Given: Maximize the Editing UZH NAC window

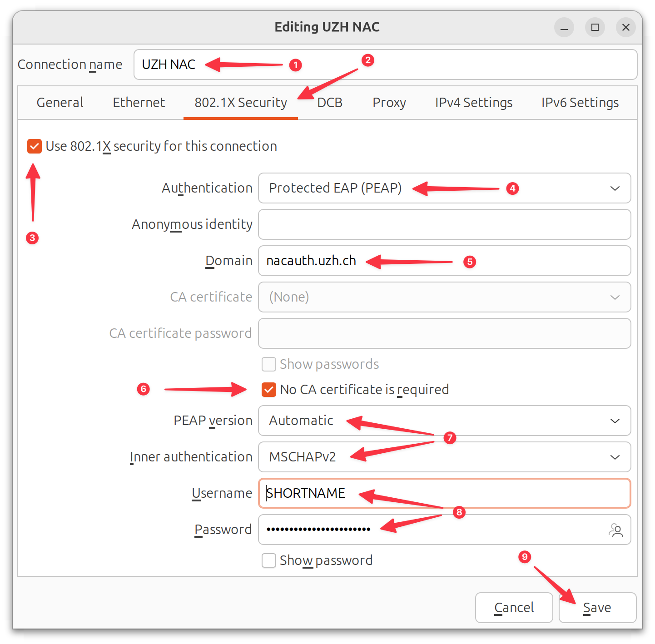Looking at the screenshot, I should (595, 27).
